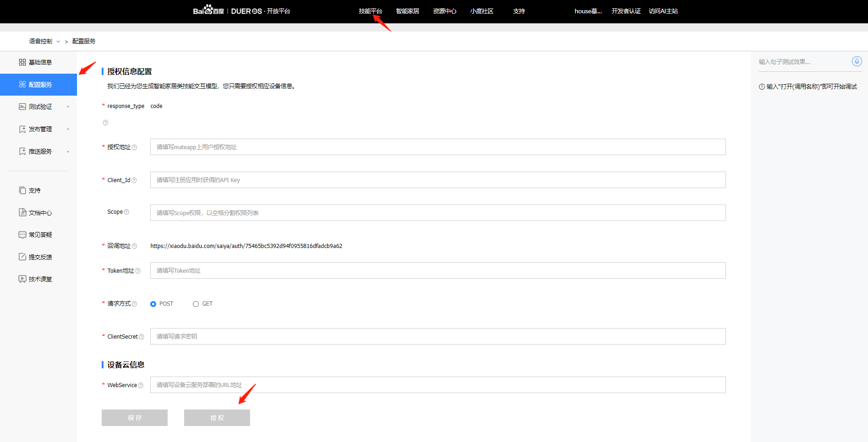Image resolution: width=868 pixels, height=442 pixels.
Task: Open 基础信息 in the sidebar
Action: 40,62
